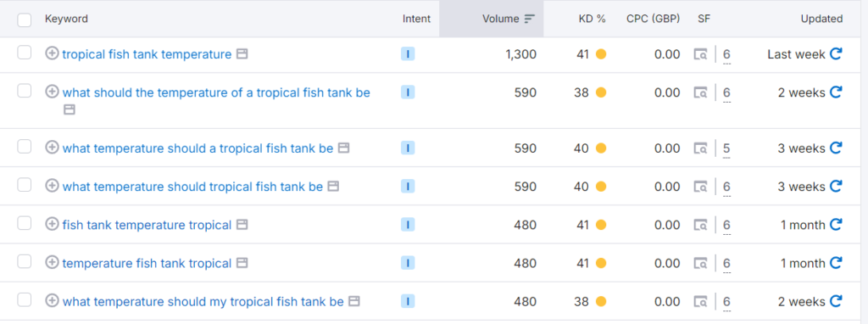The width and height of the screenshot is (868, 324).
Task: Open link 'what temperature should a tropical fish tank be'
Action: (198, 148)
